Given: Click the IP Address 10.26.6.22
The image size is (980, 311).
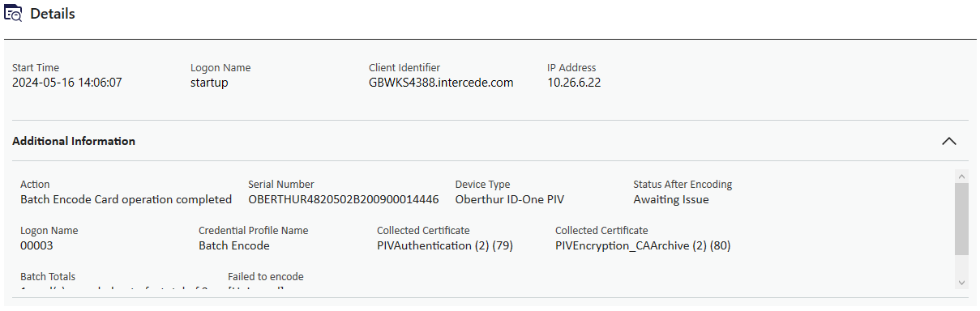Looking at the screenshot, I should 574,83.
